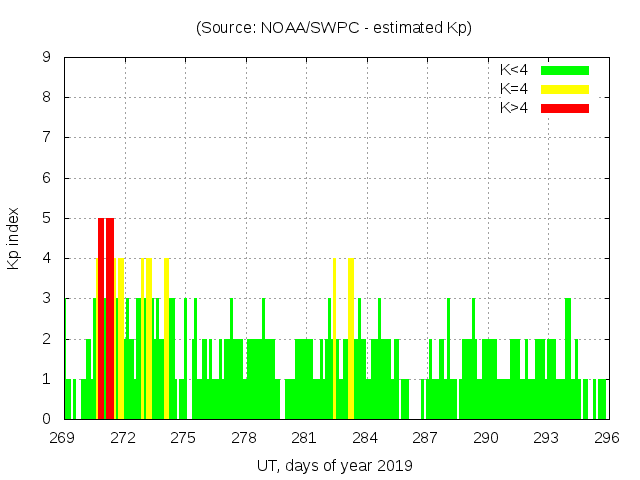
Task: Select the K>4 legend label text
Action: [515, 108]
